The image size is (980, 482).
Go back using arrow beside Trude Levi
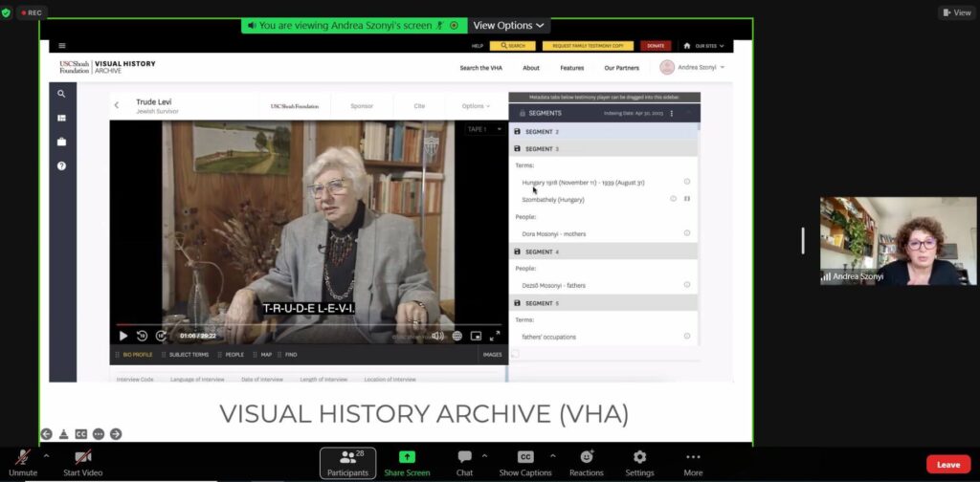(x=116, y=105)
